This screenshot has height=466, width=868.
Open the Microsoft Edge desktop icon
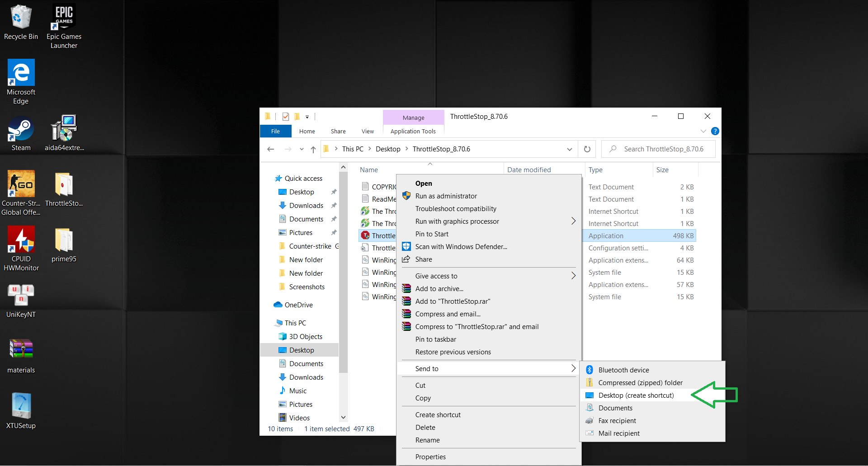[x=21, y=82]
